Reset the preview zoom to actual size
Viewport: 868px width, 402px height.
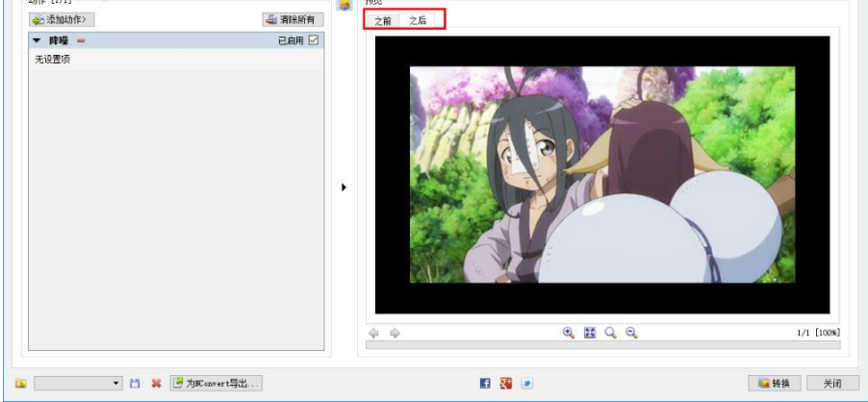[611, 333]
